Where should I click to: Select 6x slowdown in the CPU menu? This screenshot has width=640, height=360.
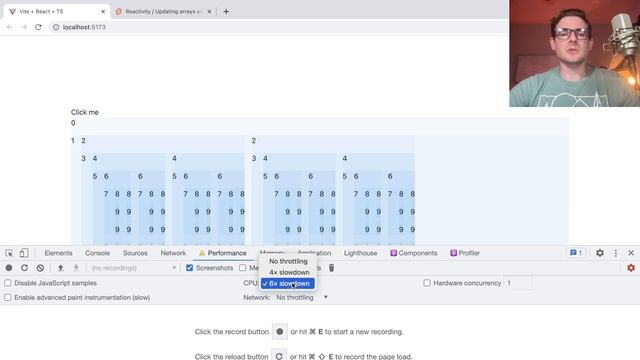pos(288,283)
